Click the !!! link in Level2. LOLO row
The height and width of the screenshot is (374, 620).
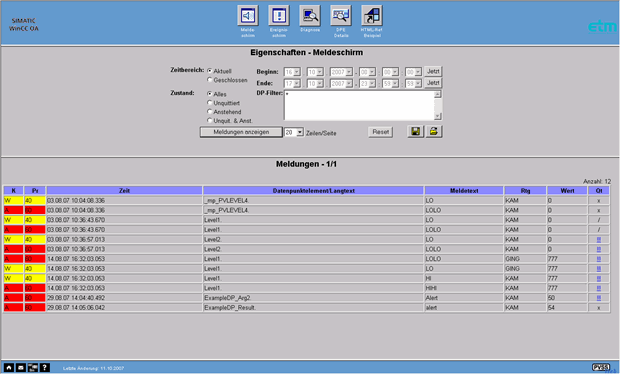click(x=599, y=249)
